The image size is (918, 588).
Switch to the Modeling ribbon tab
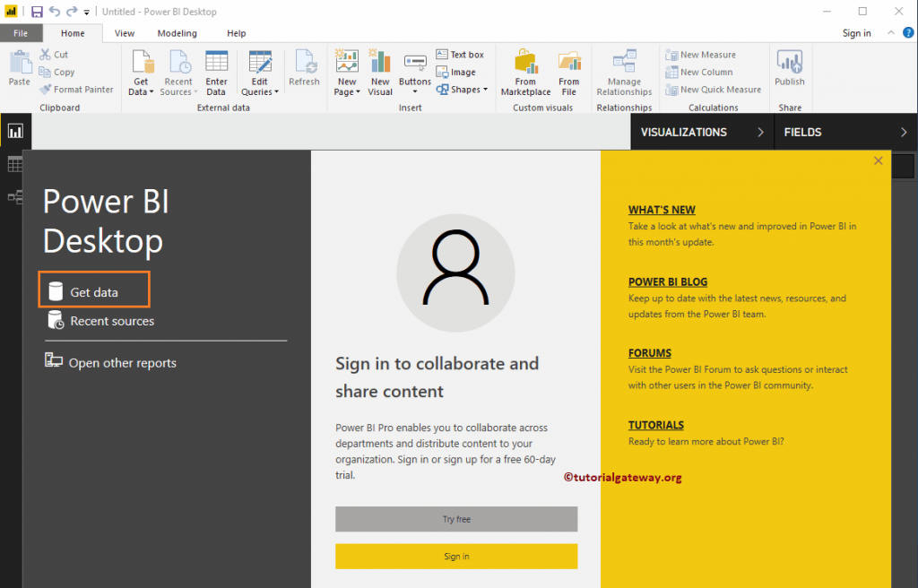[177, 33]
